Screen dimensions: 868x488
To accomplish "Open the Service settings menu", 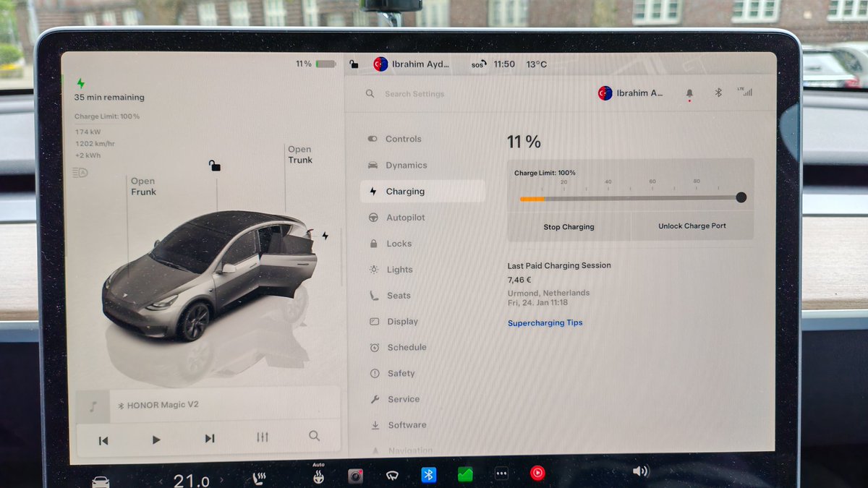I will 394,399.
